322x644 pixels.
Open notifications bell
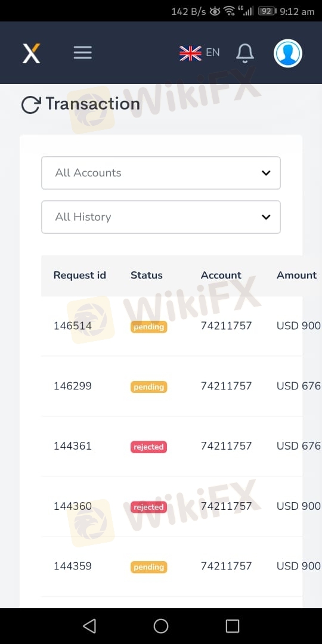pyautogui.click(x=245, y=54)
